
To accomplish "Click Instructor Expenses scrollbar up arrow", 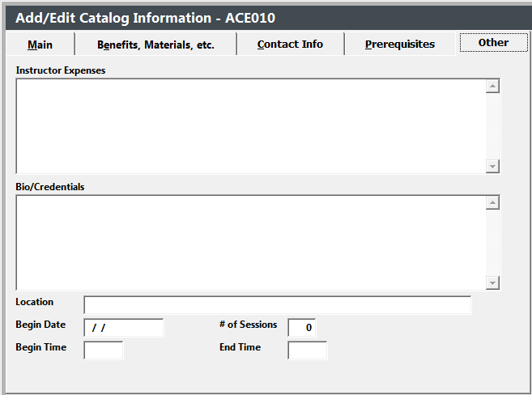I will click(492, 86).
